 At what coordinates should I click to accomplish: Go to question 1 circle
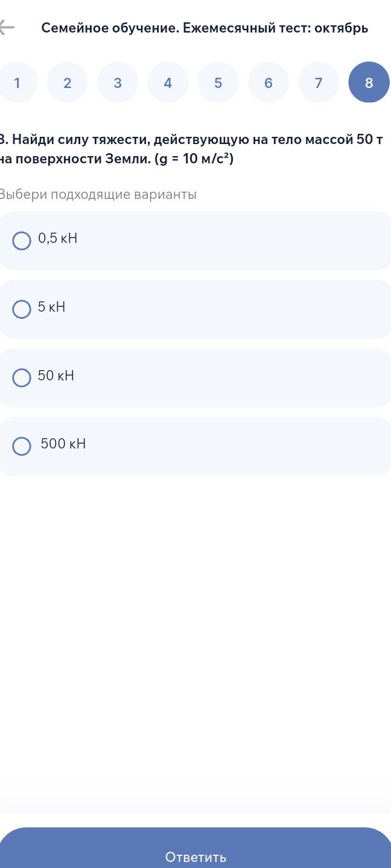pyautogui.click(x=17, y=83)
